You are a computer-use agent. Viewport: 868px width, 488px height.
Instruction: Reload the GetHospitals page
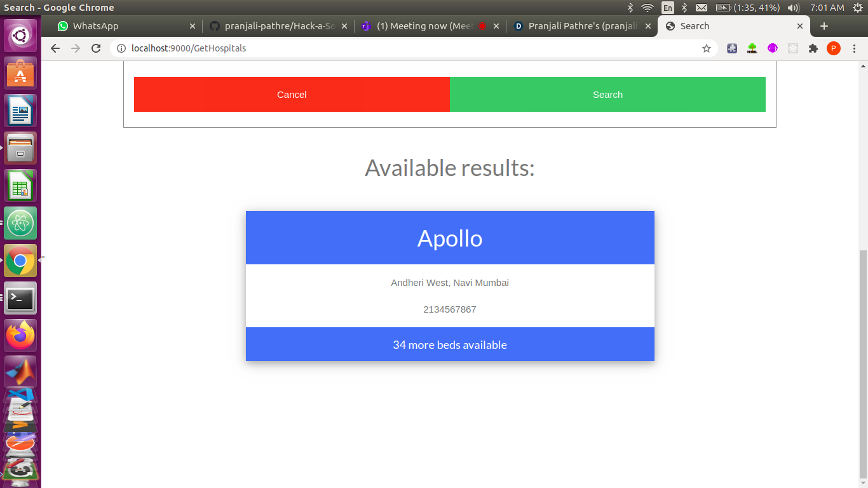96,48
